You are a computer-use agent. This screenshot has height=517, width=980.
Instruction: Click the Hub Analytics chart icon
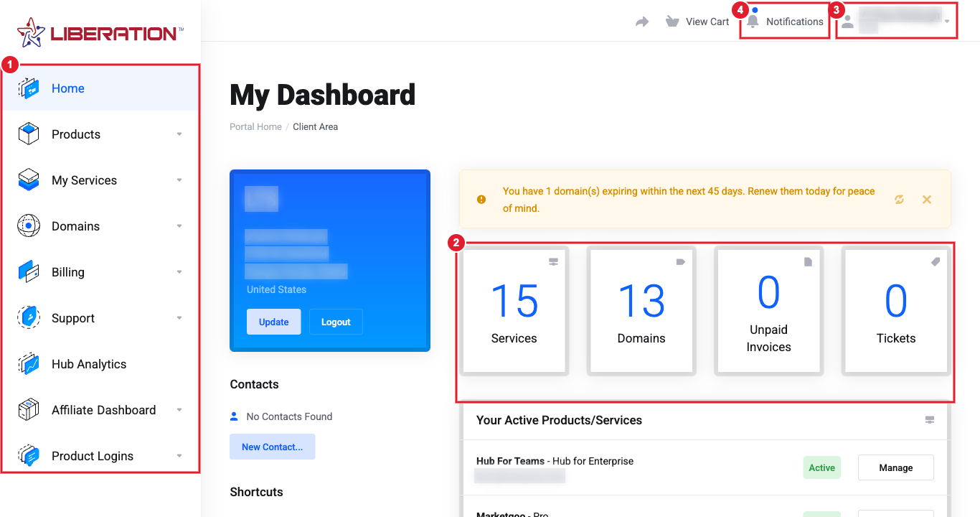(x=29, y=364)
